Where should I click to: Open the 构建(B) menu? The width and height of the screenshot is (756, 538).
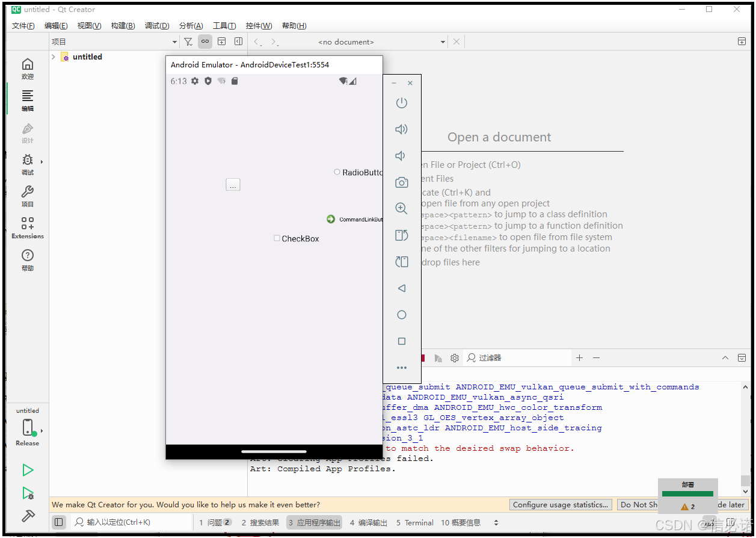tap(123, 26)
